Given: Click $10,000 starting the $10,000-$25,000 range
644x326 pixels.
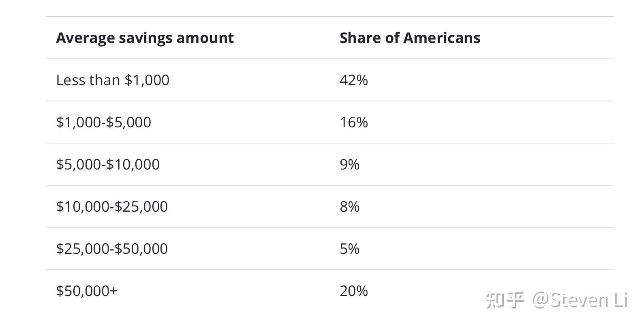Looking at the screenshot, I should coord(83,207).
